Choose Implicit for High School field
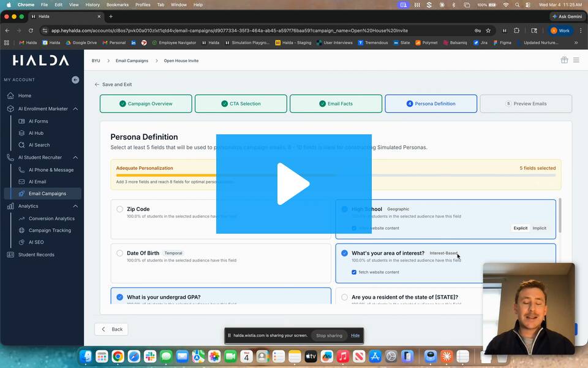This screenshot has height=368, width=588. pyautogui.click(x=539, y=228)
